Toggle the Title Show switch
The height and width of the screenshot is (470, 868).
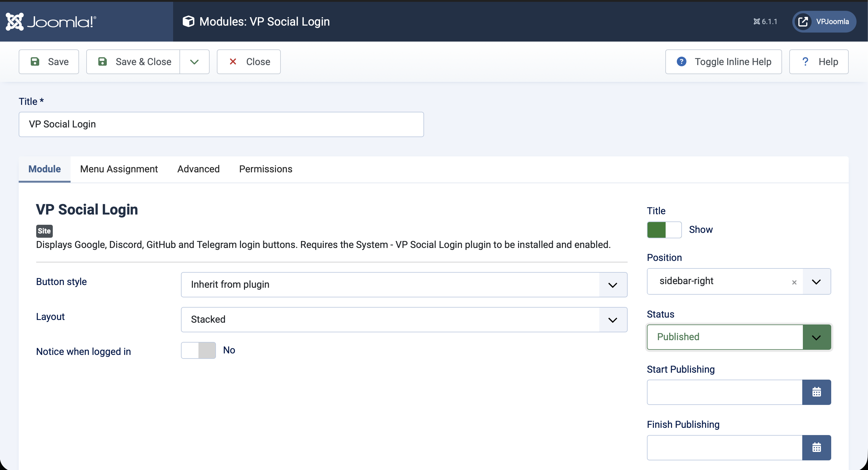[x=664, y=230]
